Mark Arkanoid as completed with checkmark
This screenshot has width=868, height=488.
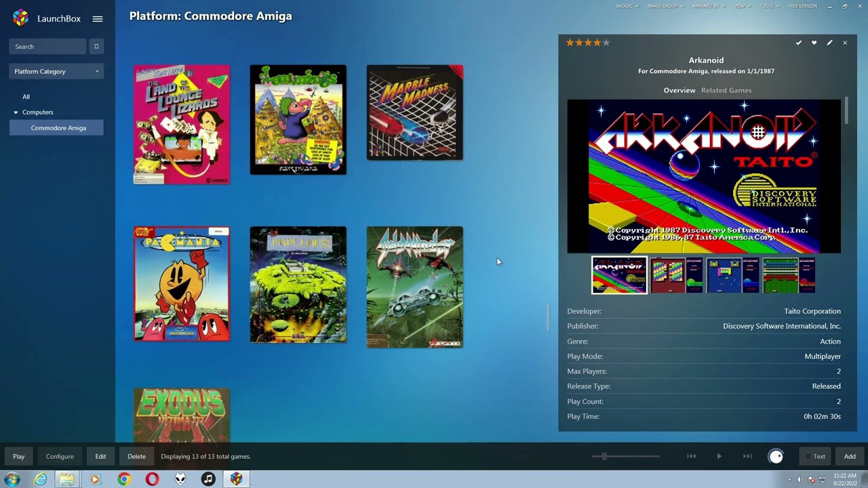coord(799,43)
